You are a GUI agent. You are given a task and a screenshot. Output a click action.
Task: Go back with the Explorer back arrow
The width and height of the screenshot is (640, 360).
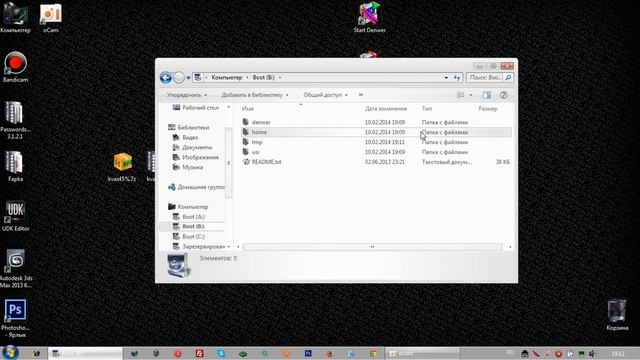(x=166, y=78)
